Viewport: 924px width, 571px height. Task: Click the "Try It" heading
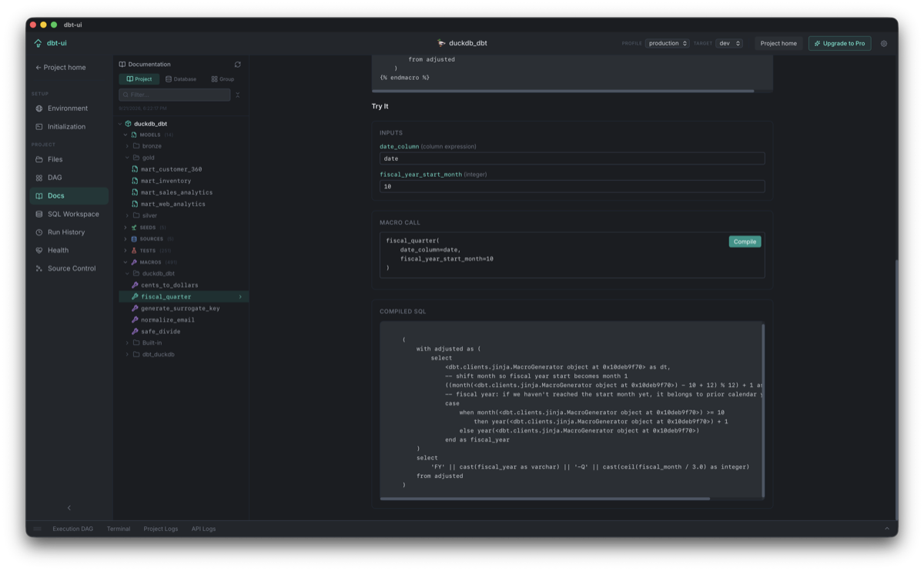[x=380, y=107]
